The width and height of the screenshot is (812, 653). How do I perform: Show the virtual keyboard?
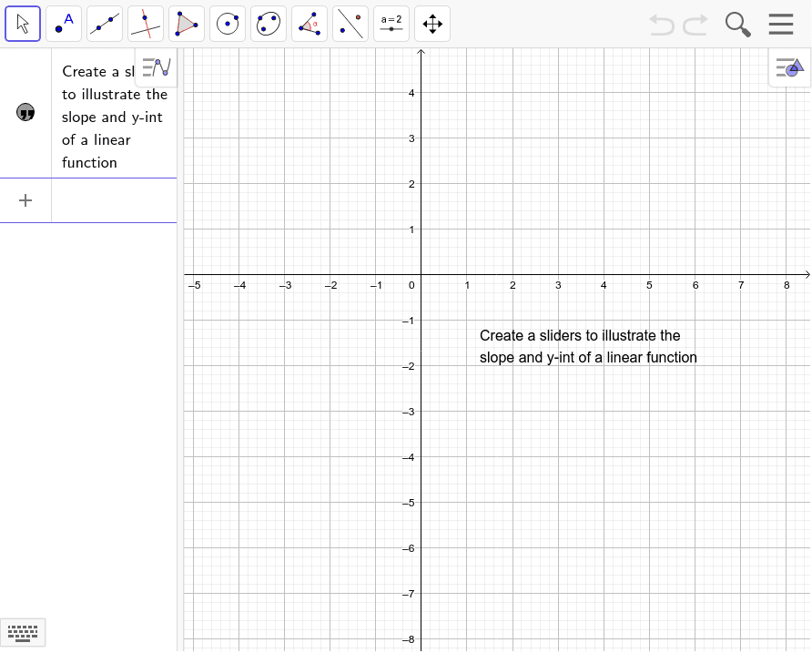pyautogui.click(x=23, y=632)
